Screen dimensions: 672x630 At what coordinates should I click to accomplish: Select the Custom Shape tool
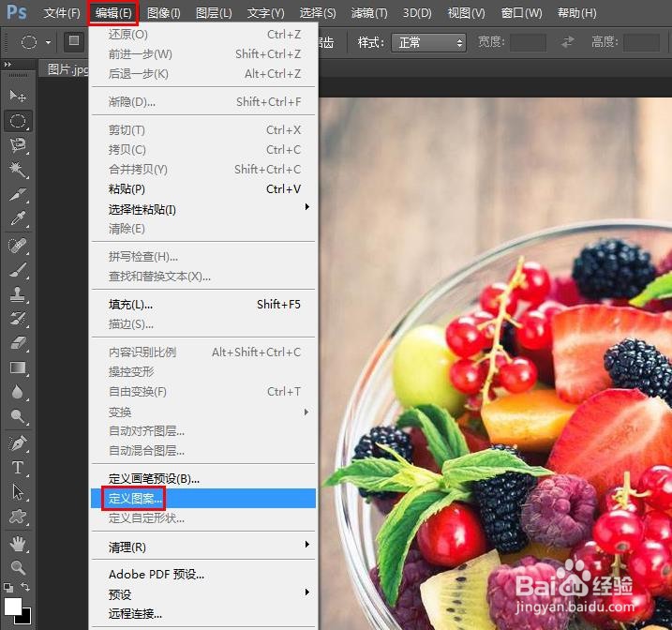point(18,517)
